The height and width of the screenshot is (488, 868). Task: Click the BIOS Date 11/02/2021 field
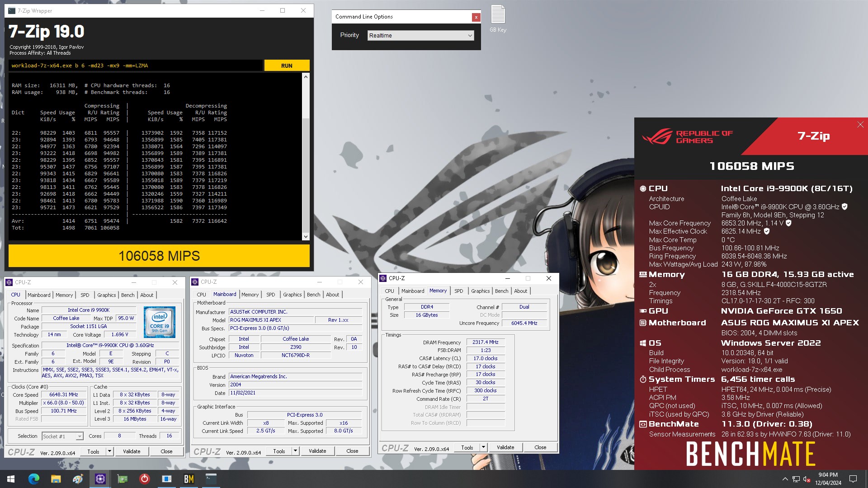point(296,393)
